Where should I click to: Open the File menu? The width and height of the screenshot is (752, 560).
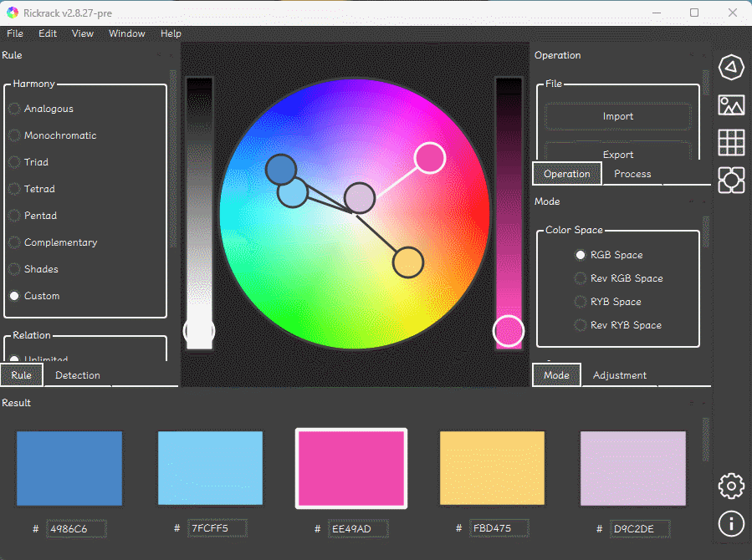tap(15, 33)
